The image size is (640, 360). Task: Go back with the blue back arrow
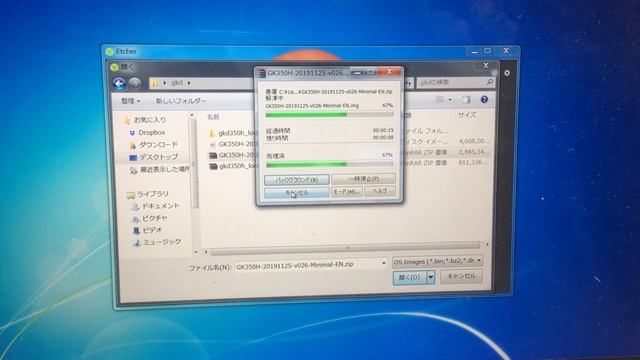pos(119,84)
